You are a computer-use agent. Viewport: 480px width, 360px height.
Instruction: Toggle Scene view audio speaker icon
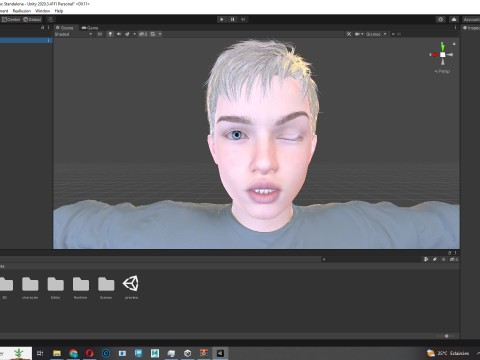[x=119, y=34]
